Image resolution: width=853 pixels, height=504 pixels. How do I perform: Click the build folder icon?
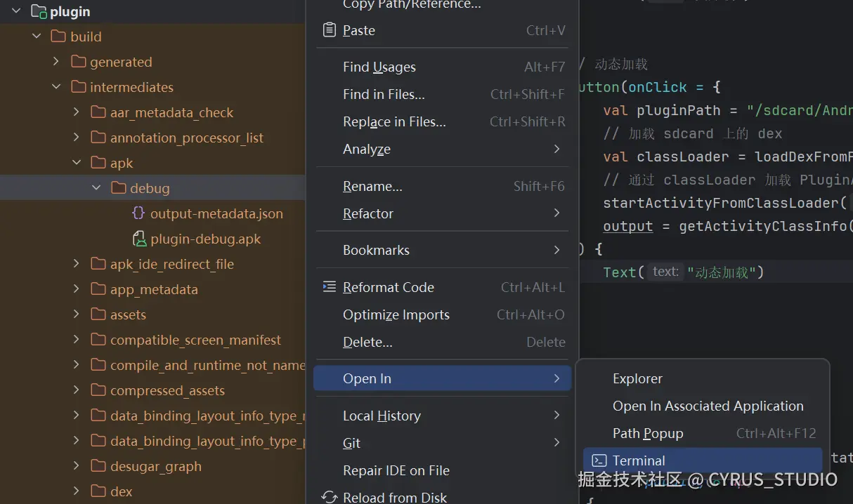tap(58, 37)
